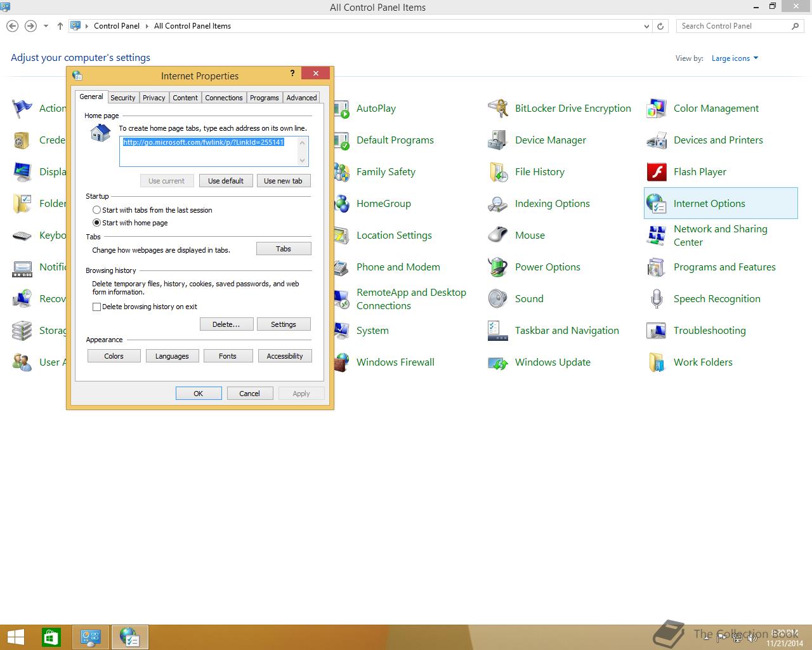Image resolution: width=812 pixels, height=650 pixels.
Task: Open the User Accounts icon
Action: coord(22,362)
